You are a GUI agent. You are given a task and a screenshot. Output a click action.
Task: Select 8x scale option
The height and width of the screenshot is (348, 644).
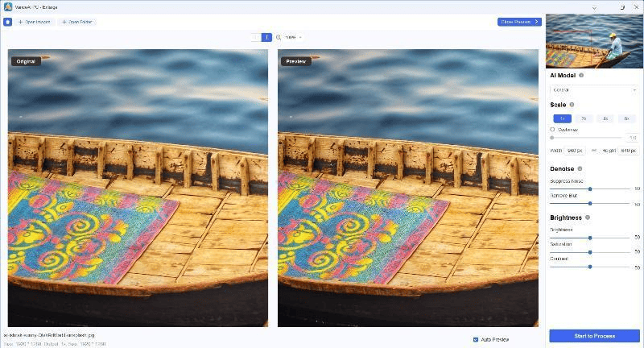pyautogui.click(x=627, y=118)
